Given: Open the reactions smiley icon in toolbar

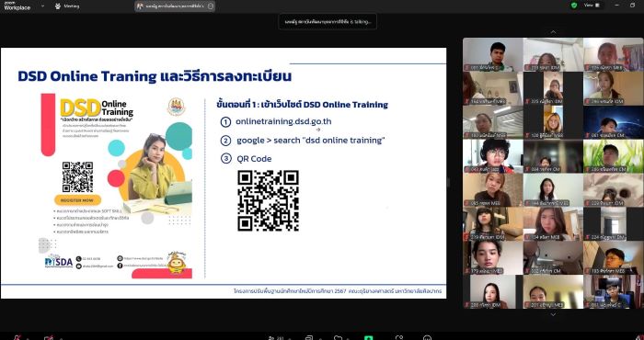Looking at the screenshot, I should (427, 338).
